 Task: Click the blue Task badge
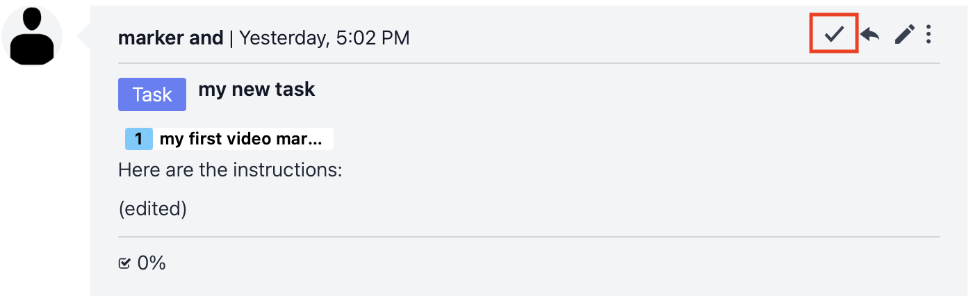coord(152,94)
